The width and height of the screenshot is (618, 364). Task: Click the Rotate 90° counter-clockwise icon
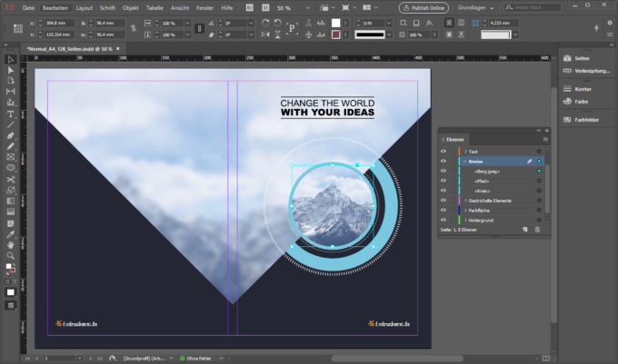(278, 23)
